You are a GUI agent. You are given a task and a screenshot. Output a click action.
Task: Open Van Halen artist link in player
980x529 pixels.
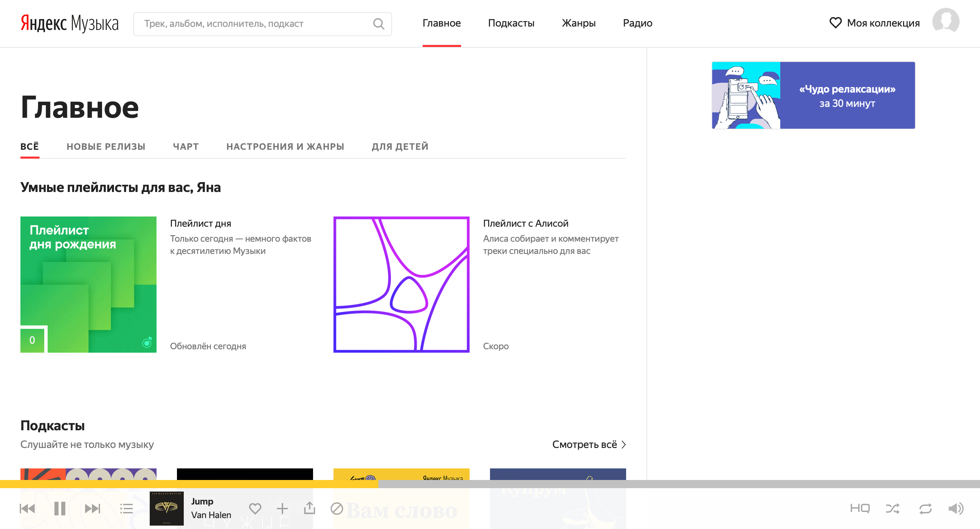point(211,515)
